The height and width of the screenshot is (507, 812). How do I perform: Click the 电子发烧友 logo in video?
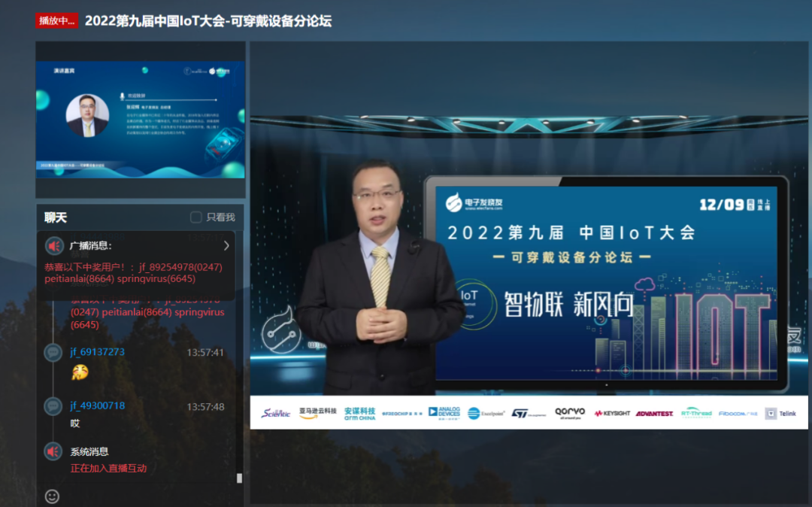[x=474, y=202]
